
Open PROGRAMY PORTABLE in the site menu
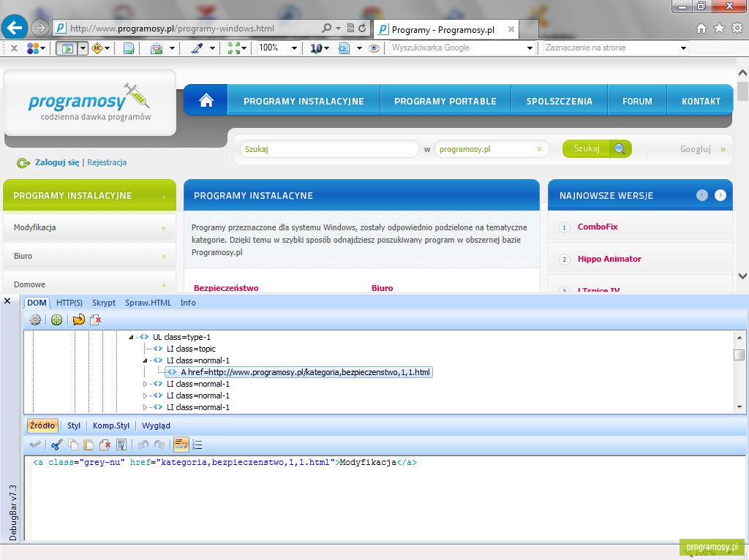(x=445, y=101)
